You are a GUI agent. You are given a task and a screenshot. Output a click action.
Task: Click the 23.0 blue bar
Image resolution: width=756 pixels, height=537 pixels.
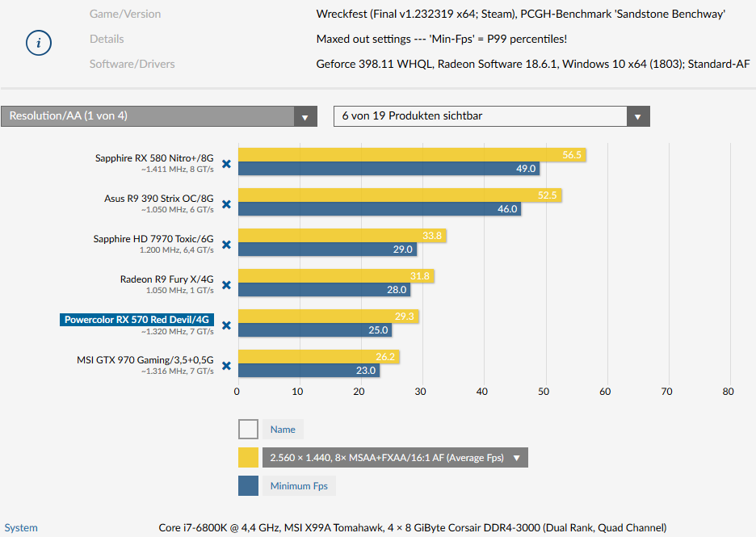pyautogui.click(x=309, y=370)
